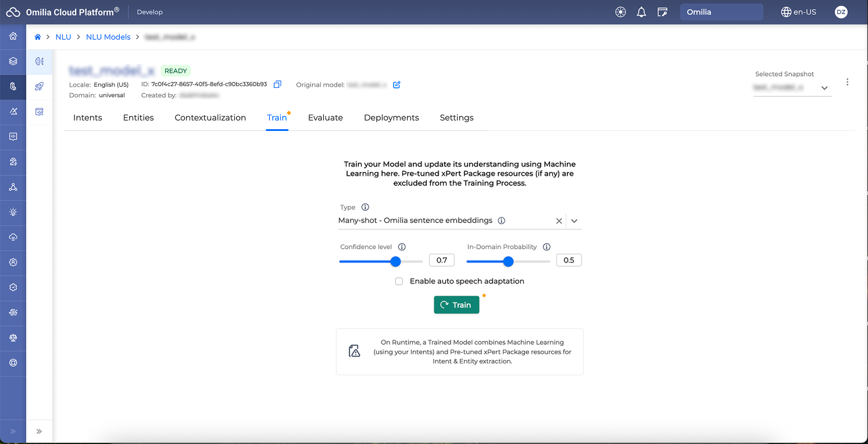The width and height of the screenshot is (868, 444).
Task: Open the Omilia organization selector
Action: click(721, 12)
